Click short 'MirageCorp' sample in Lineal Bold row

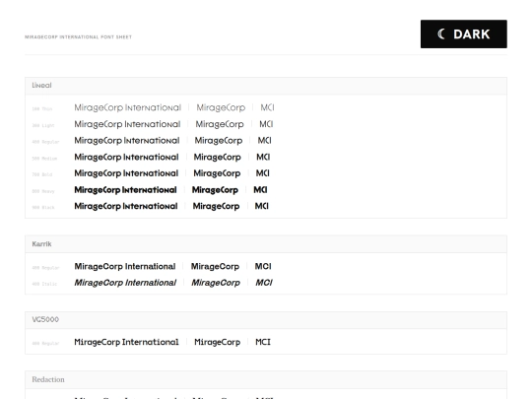(217, 173)
